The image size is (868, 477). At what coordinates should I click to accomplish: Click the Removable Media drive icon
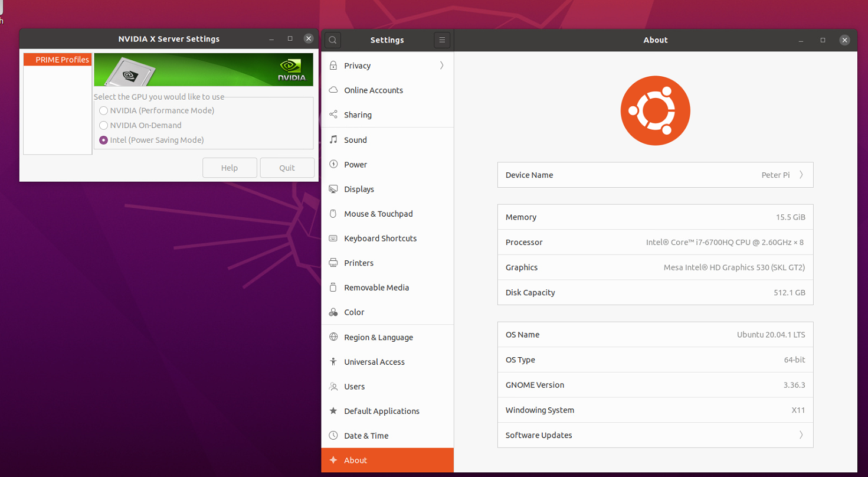(x=333, y=287)
